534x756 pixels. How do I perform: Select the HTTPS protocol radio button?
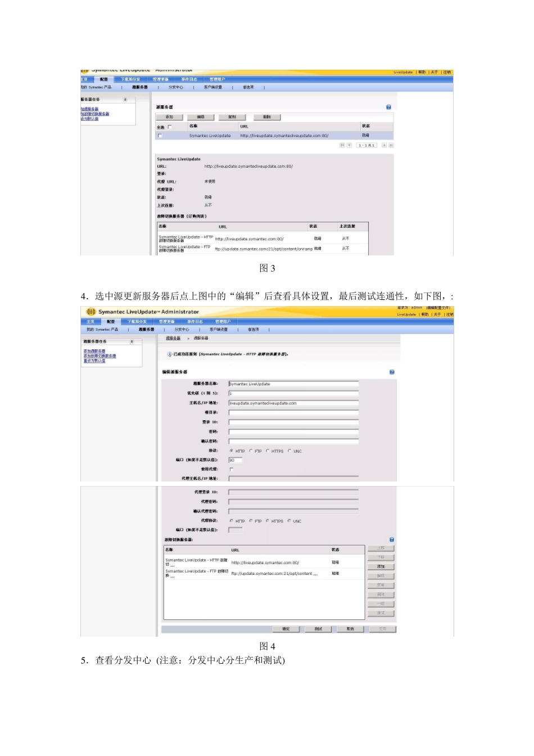click(268, 451)
